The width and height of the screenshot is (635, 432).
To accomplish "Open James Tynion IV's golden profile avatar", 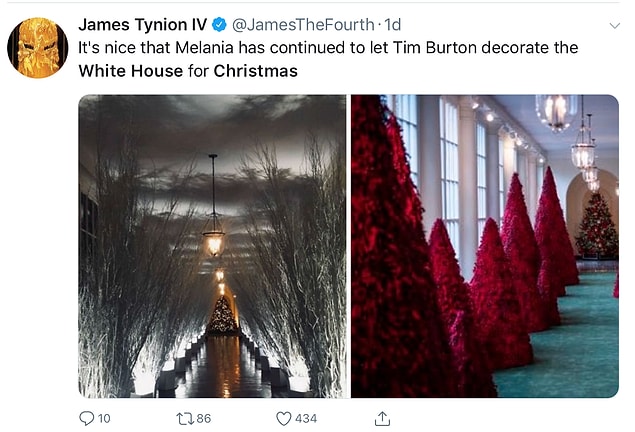I will pos(38,47).
